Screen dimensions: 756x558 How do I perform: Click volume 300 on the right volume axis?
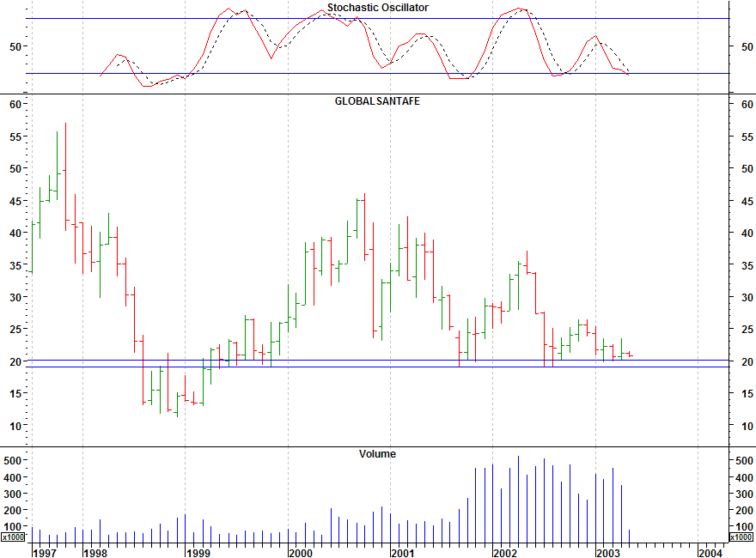tap(745, 494)
